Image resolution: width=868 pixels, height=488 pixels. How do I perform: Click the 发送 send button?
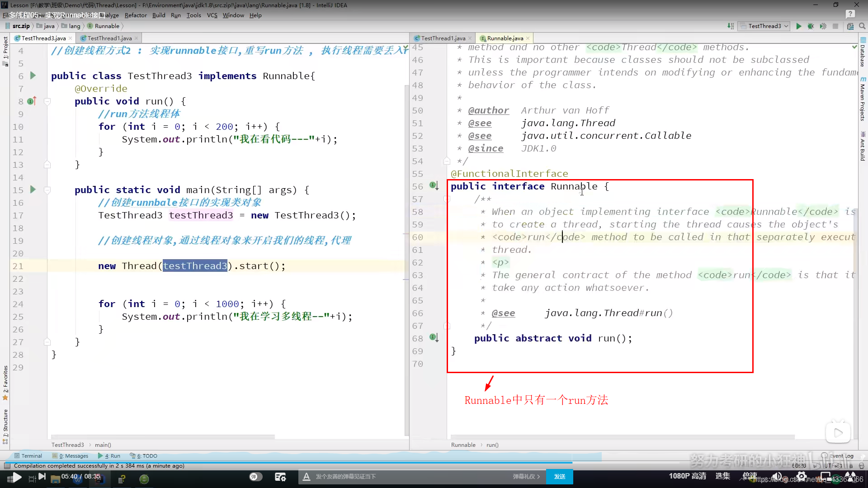[x=560, y=477]
